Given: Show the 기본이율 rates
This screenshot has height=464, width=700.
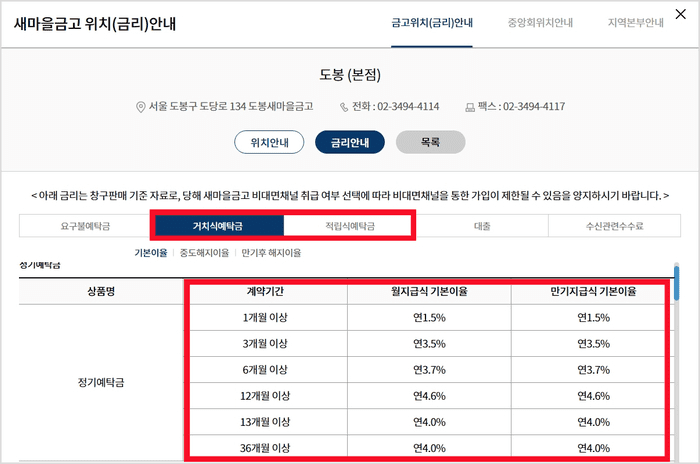Looking at the screenshot, I should pyautogui.click(x=151, y=253).
